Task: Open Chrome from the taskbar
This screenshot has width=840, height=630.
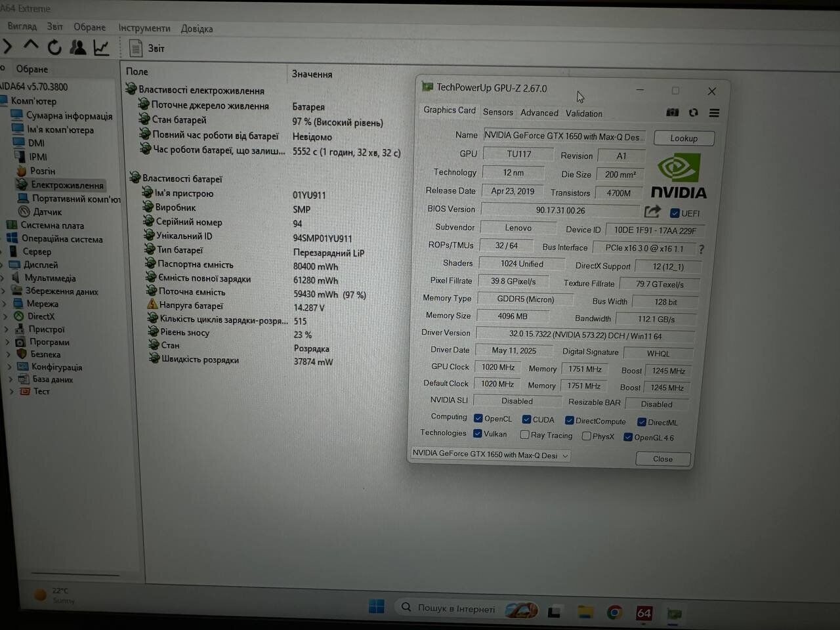Action: click(614, 612)
